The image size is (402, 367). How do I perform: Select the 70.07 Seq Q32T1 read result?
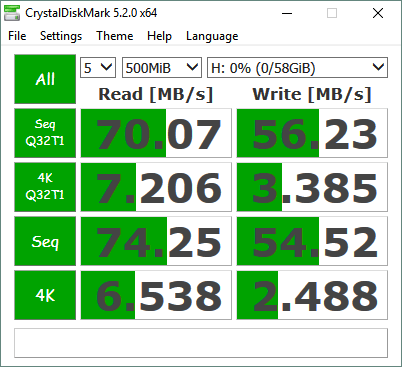tap(156, 133)
